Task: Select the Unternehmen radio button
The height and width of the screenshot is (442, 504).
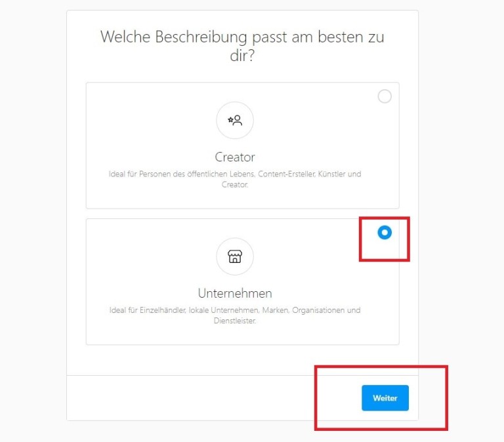Action: pyautogui.click(x=385, y=232)
